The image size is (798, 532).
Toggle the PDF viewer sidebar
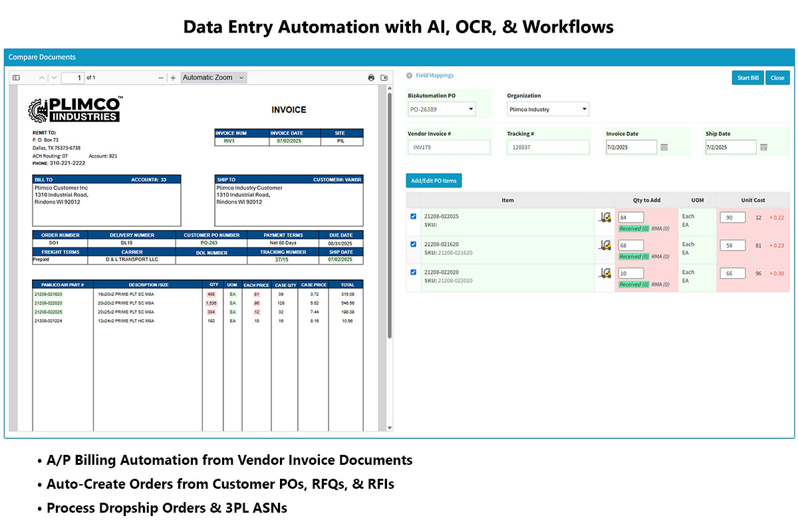click(x=17, y=78)
